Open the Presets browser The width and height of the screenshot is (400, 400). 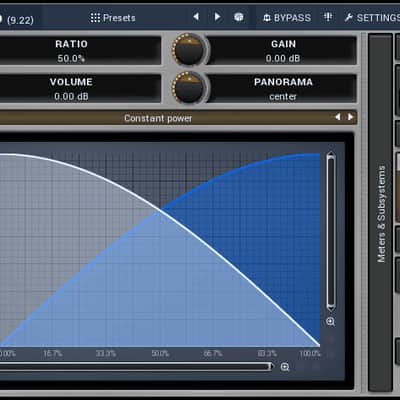113,18
